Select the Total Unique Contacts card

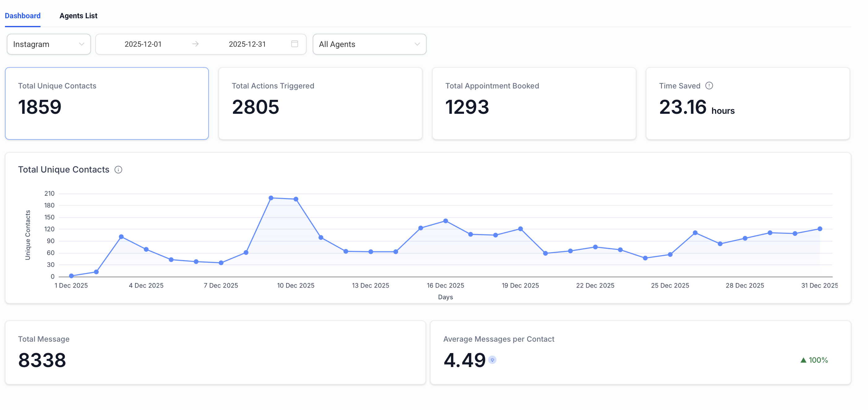(107, 103)
